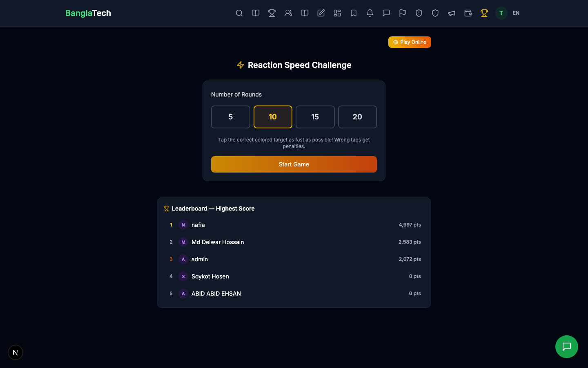The image size is (588, 368).
Task: Click the Start Game button
Action: pos(294,164)
